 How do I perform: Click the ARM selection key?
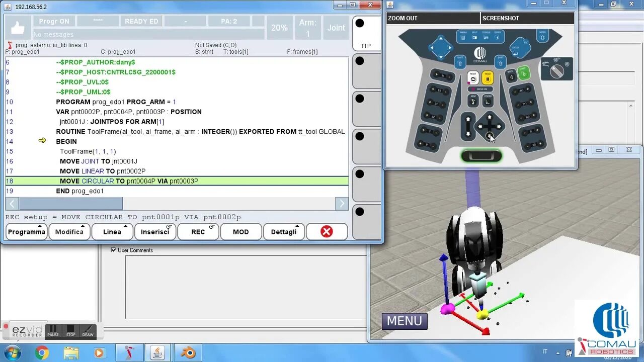473,101
